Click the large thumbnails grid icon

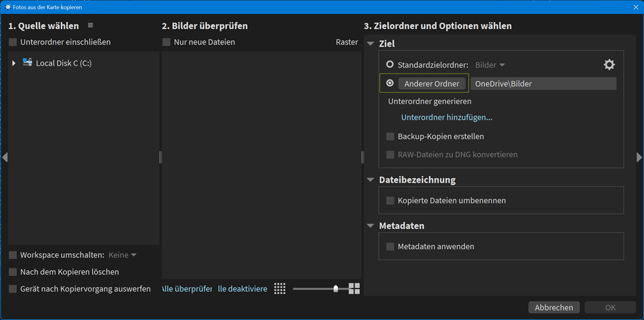coord(354,289)
